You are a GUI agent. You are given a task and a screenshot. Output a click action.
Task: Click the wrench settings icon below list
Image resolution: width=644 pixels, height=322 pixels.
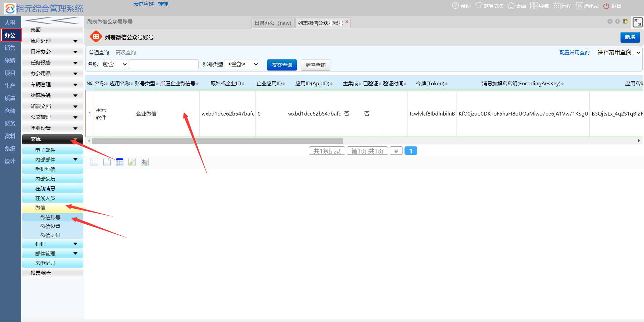click(132, 162)
